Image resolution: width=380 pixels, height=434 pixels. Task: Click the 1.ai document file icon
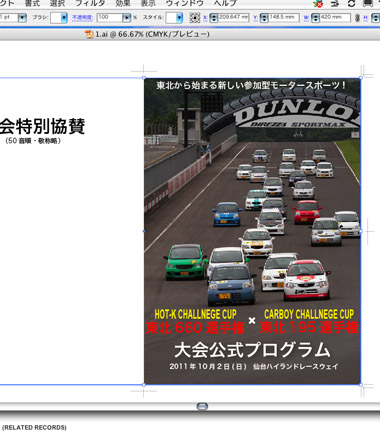(x=89, y=34)
